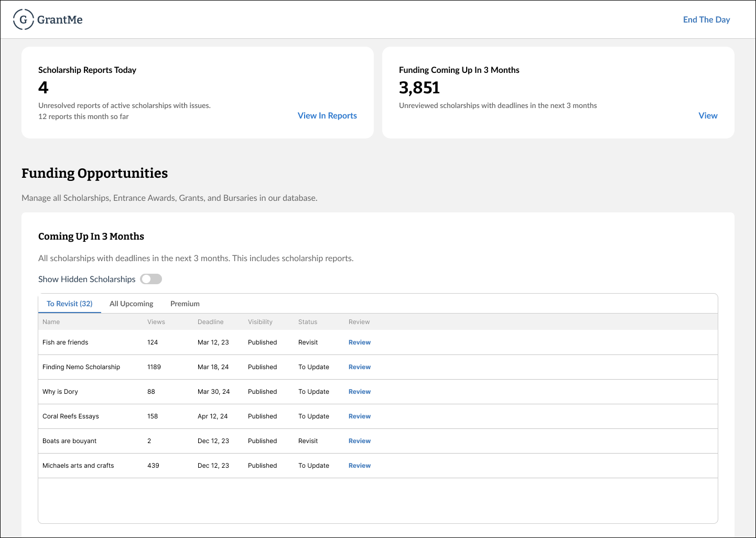Click deadline Apr 12, 24

pos(212,416)
